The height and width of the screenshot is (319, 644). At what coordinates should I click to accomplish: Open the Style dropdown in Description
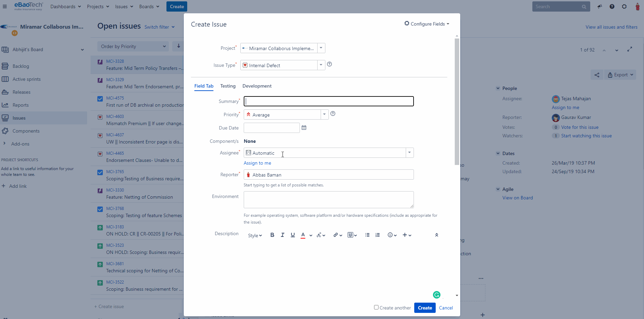click(255, 235)
